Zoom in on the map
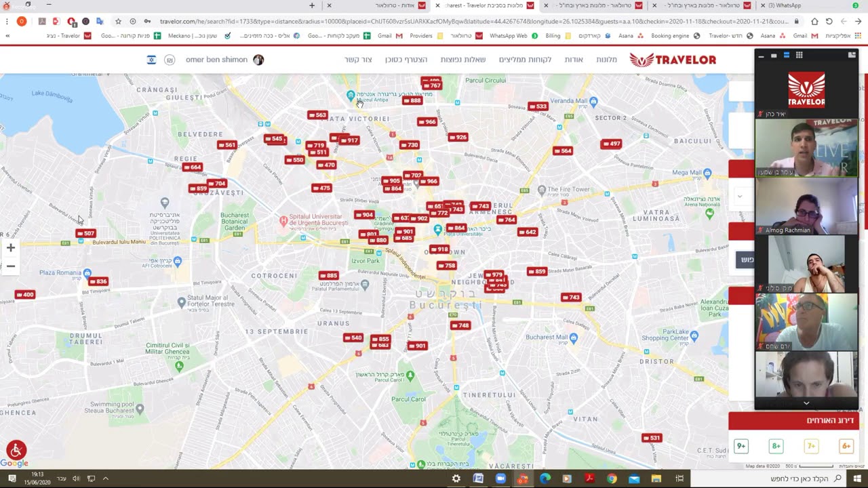The width and height of the screenshot is (868, 488). coord(11,248)
